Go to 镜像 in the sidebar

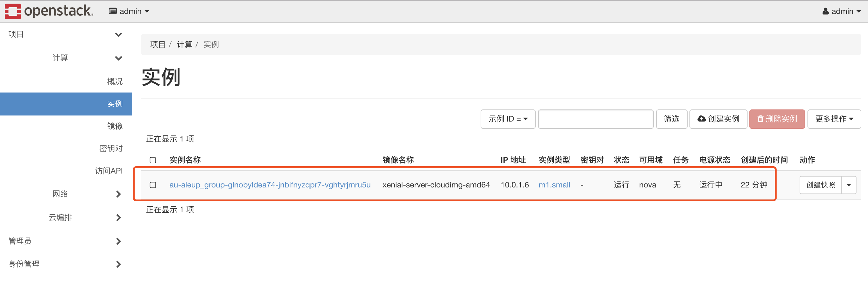pyautogui.click(x=115, y=126)
